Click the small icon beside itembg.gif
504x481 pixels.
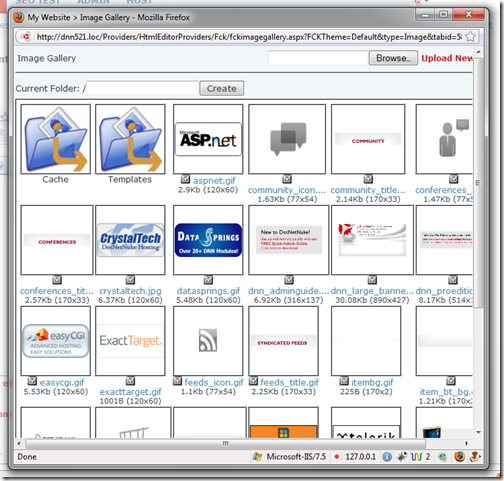344,381
